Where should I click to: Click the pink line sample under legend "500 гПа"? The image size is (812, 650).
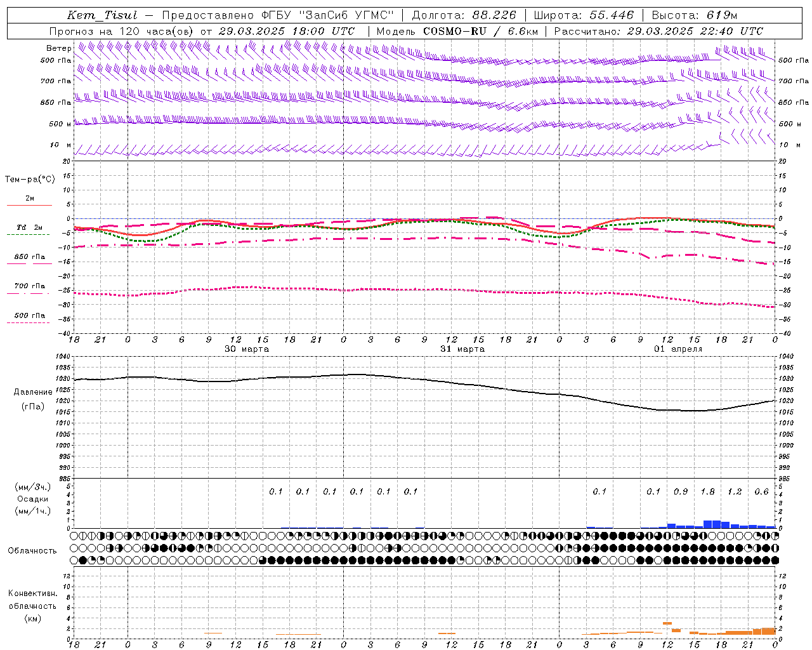(28, 323)
